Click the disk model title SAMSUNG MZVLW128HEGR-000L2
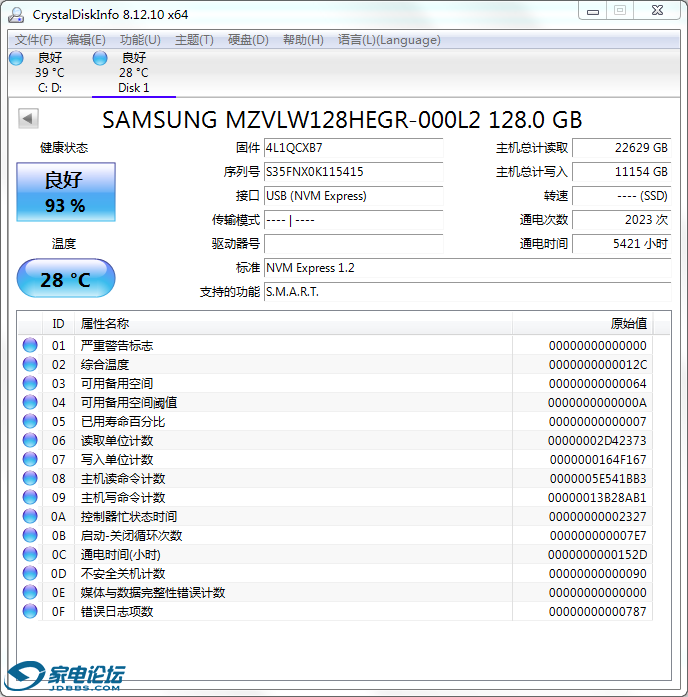Viewport: 688px width, 697px height. click(292, 120)
